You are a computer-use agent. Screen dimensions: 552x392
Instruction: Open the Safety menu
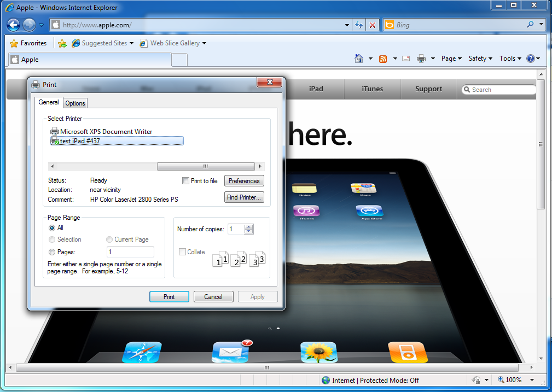coord(480,58)
